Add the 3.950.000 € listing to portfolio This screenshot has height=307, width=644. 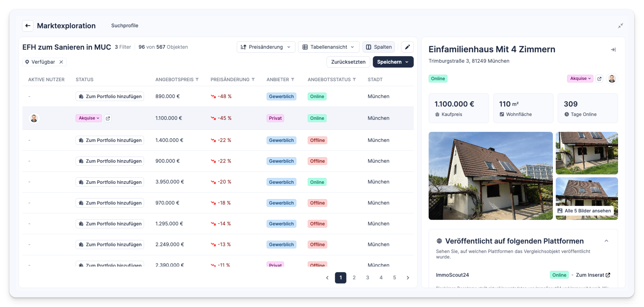pos(110,182)
